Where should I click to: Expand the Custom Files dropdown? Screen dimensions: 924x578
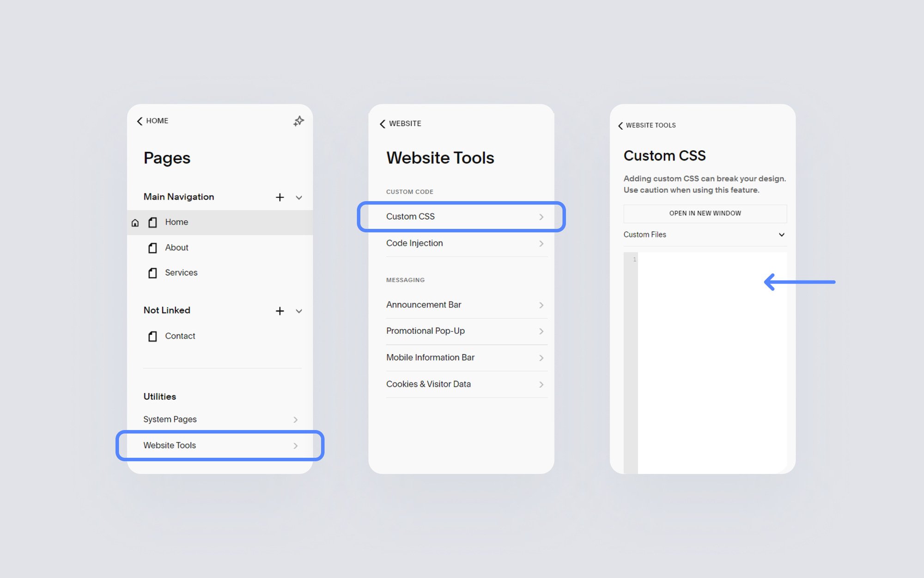(x=705, y=235)
